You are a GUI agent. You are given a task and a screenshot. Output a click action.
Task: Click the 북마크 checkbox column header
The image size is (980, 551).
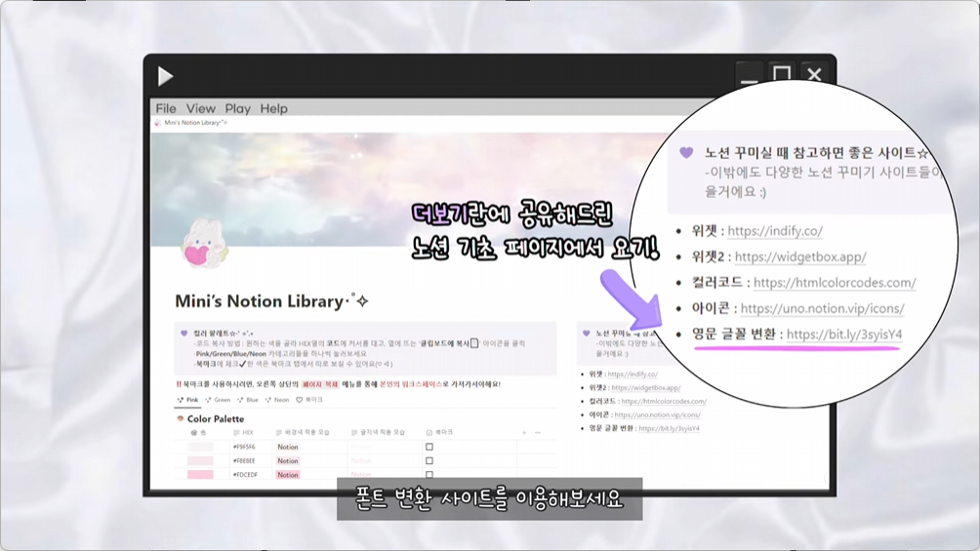[439, 432]
